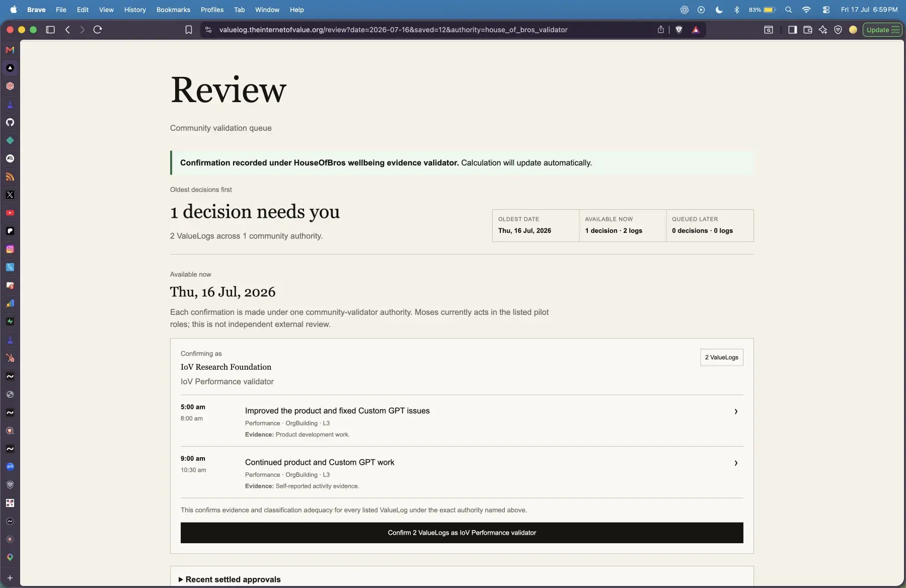Go back with the back arrow
Image resolution: width=906 pixels, height=588 pixels.
point(67,30)
